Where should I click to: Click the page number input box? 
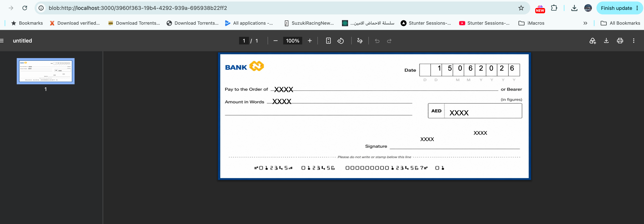click(x=244, y=41)
